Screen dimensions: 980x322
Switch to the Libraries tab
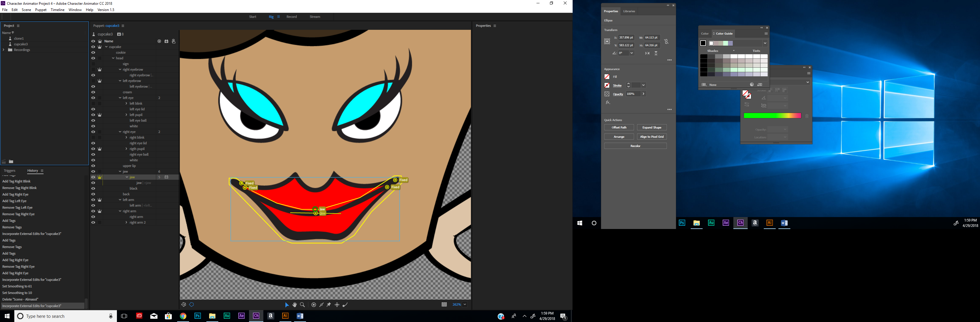pyautogui.click(x=629, y=11)
